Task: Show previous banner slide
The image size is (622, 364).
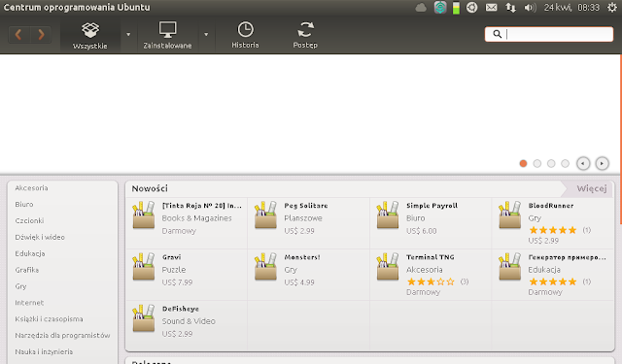Action: tap(583, 163)
